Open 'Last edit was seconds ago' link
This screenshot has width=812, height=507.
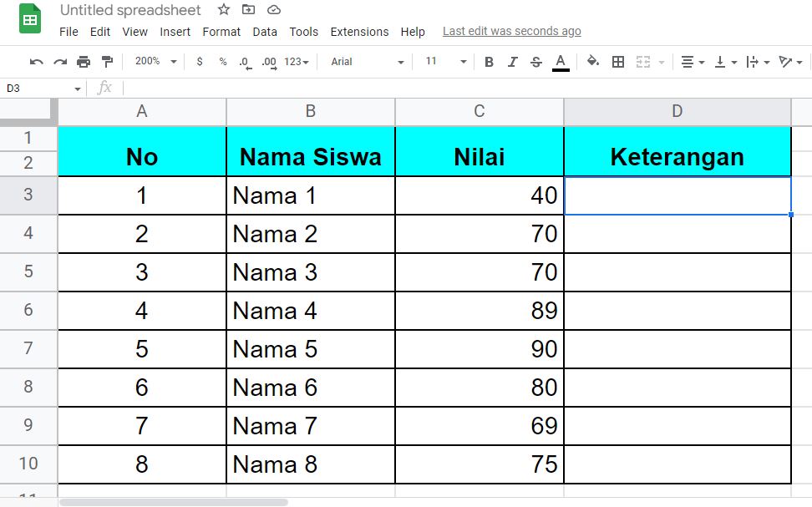511,32
